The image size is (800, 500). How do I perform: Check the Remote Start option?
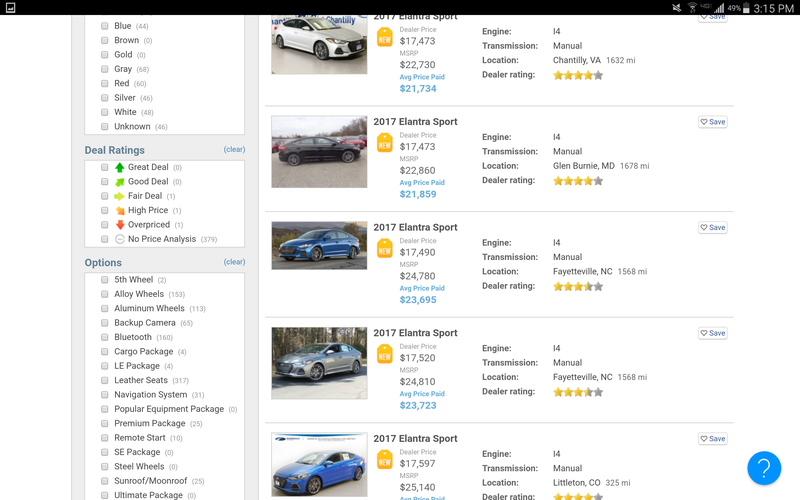[x=105, y=437]
